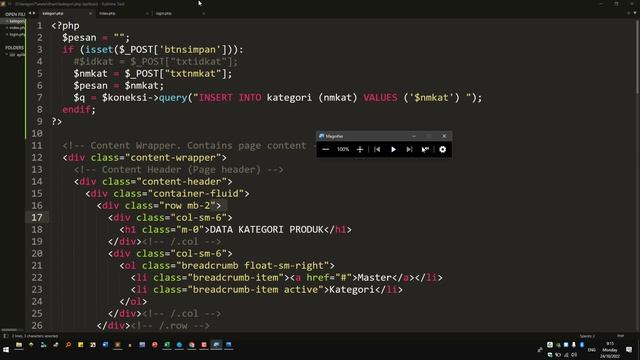Click '2 lines, 3 characters selected' status text

point(35,336)
